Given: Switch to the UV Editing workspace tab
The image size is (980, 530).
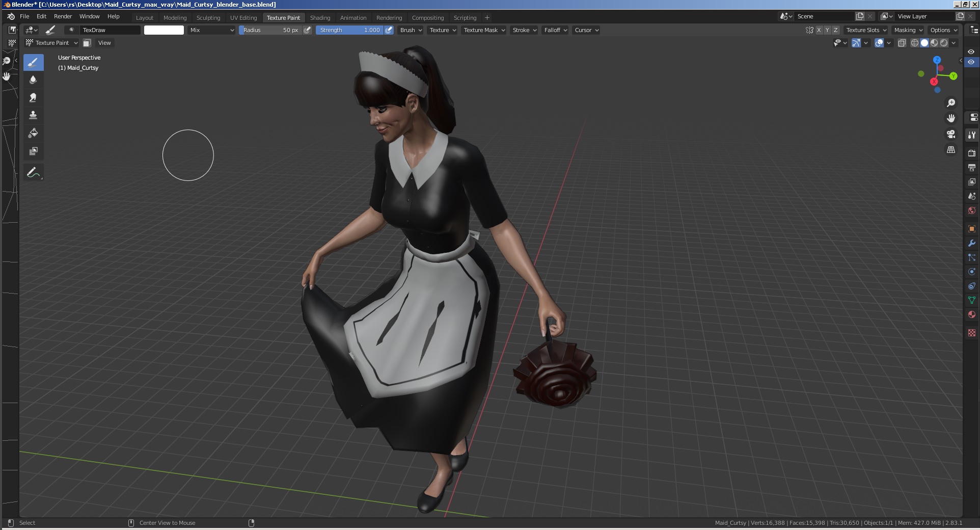Looking at the screenshot, I should [243, 18].
